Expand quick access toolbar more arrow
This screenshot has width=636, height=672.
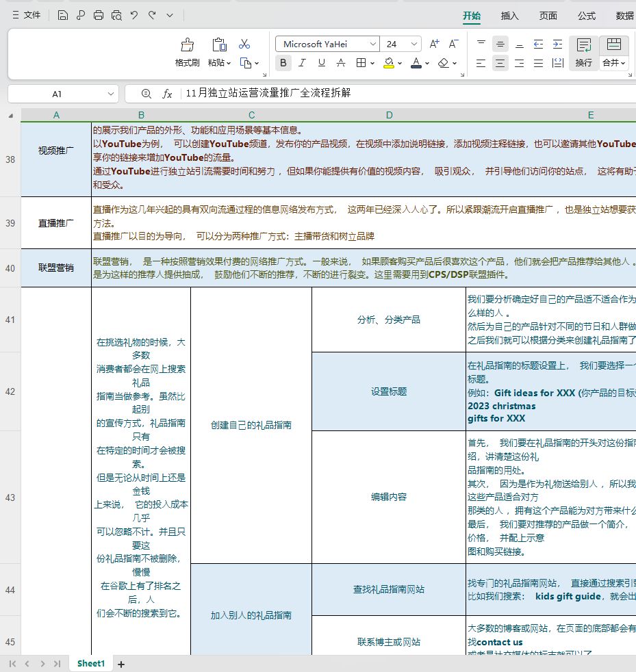(170, 16)
